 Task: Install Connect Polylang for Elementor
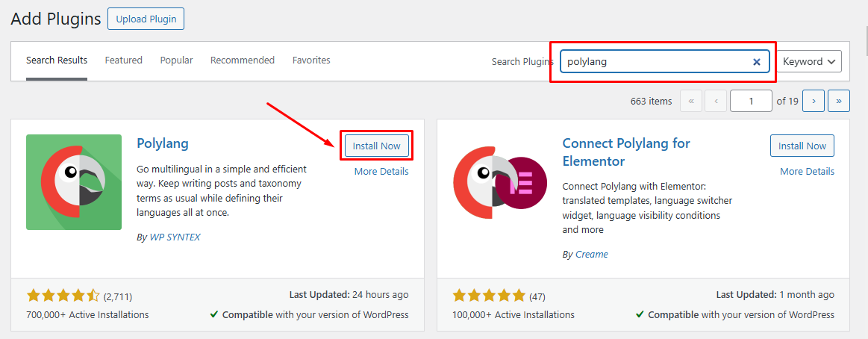pos(802,146)
